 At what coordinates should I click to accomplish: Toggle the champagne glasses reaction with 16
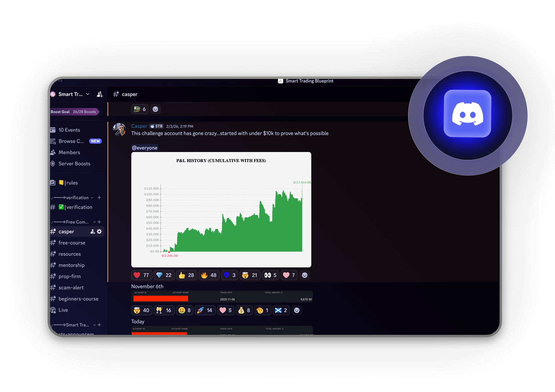(x=164, y=310)
